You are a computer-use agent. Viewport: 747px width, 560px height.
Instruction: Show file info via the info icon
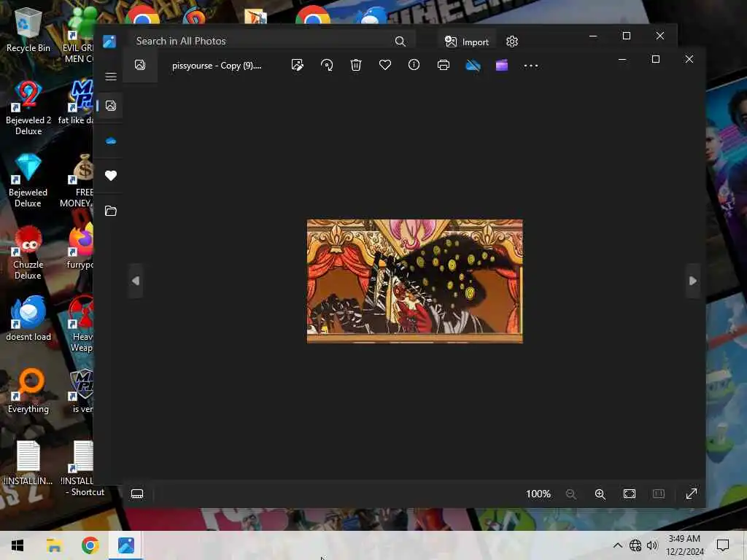(414, 65)
